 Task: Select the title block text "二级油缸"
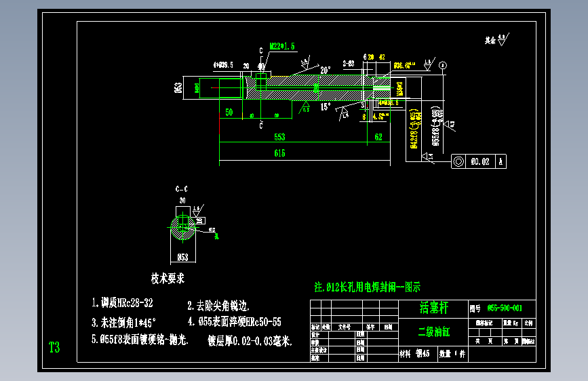pos(434,332)
